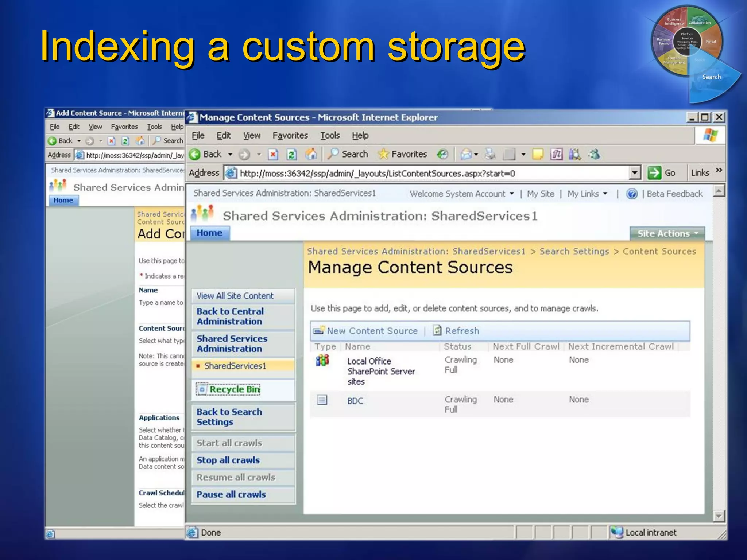
Task: Click the Refresh icon in Manage Content Sources toolbar
Action: [x=291, y=155]
